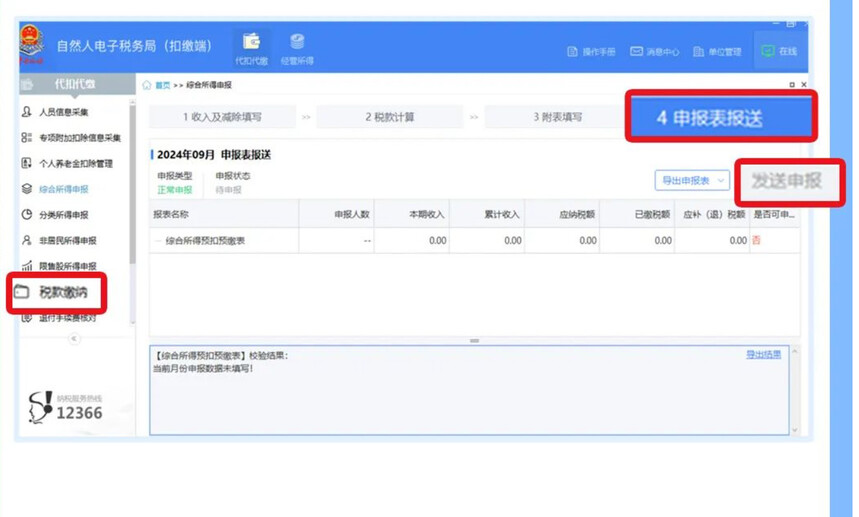This screenshot has width=859, height=517.
Task: Click the 导出结果 link
Action: pos(763,354)
